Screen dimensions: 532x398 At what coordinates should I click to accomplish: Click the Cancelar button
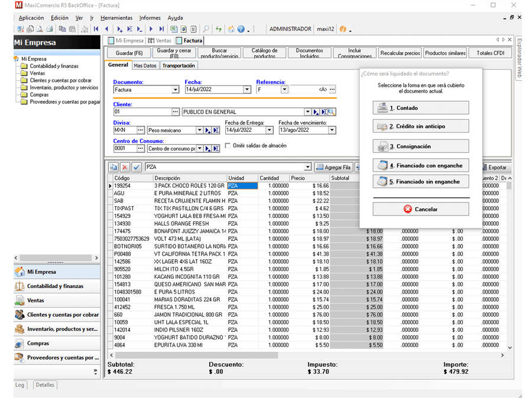coord(421,209)
